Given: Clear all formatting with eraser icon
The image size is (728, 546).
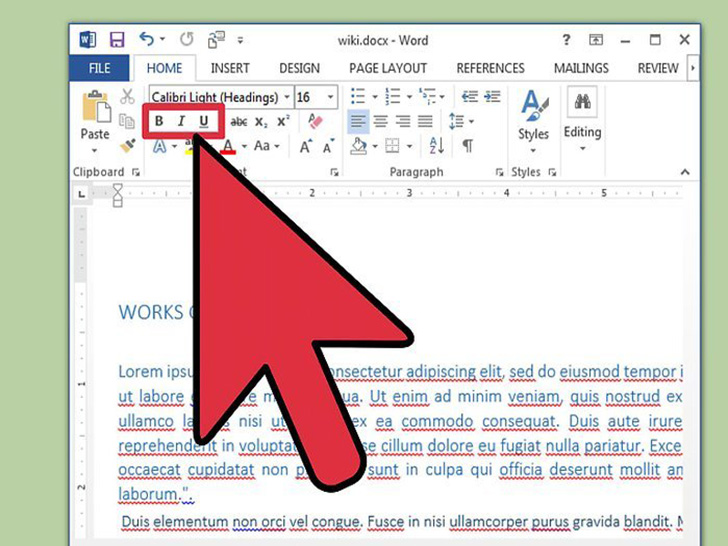Looking at the screenshot, I should point(315,121).
